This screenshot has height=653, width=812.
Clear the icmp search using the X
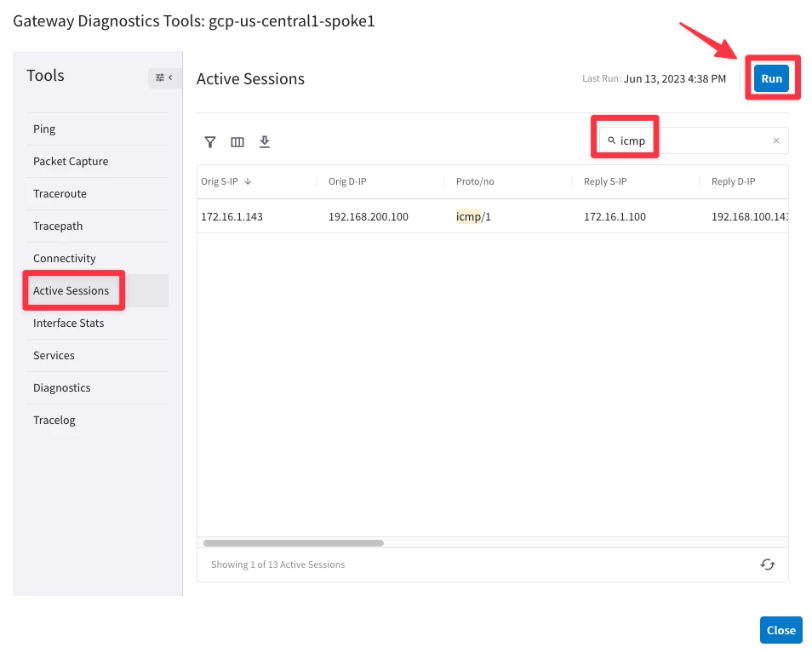[775, 140]
